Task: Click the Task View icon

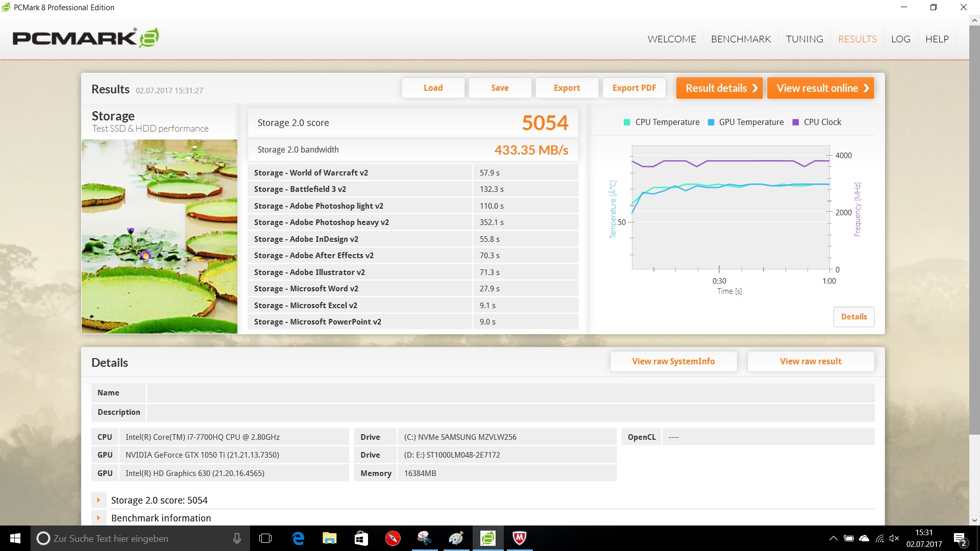Action: [x=265, y=538]
